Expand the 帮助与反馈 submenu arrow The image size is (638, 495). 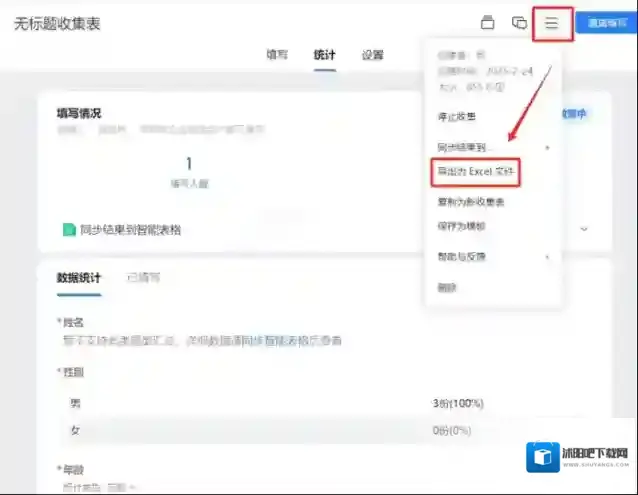pyautogui.click(x=546, y=257)
